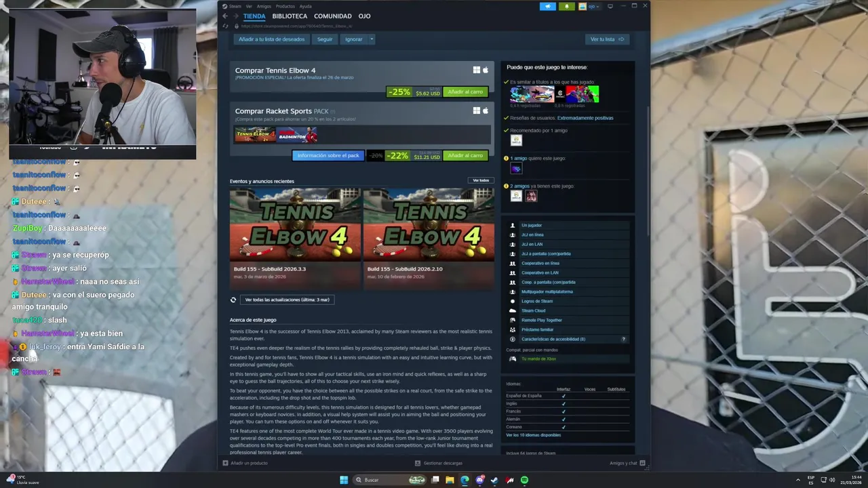Image resolution: width=868 pixels, height=488 pixels.
Task: Open Build 155 SubBuild 2026.2.10 announcement
Action: pos(429,239)
